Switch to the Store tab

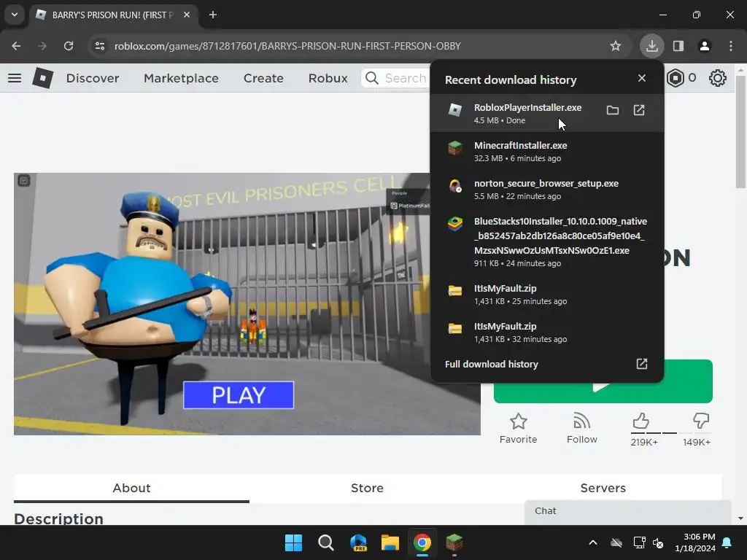(367, 488)
